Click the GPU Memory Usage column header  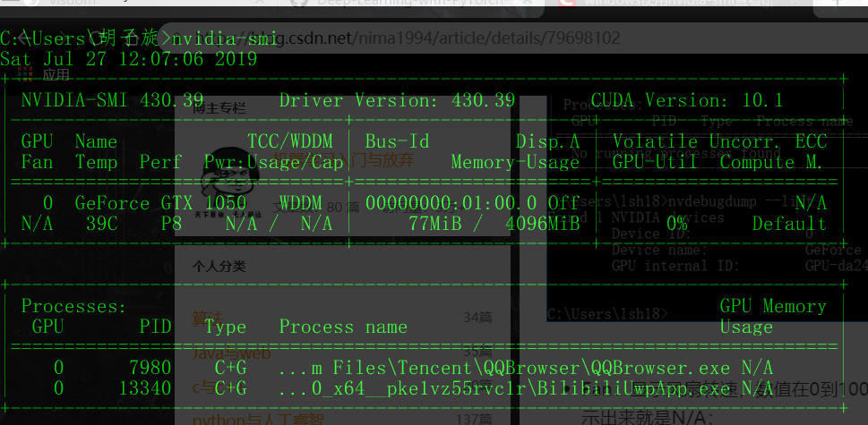tap(773, 316)
